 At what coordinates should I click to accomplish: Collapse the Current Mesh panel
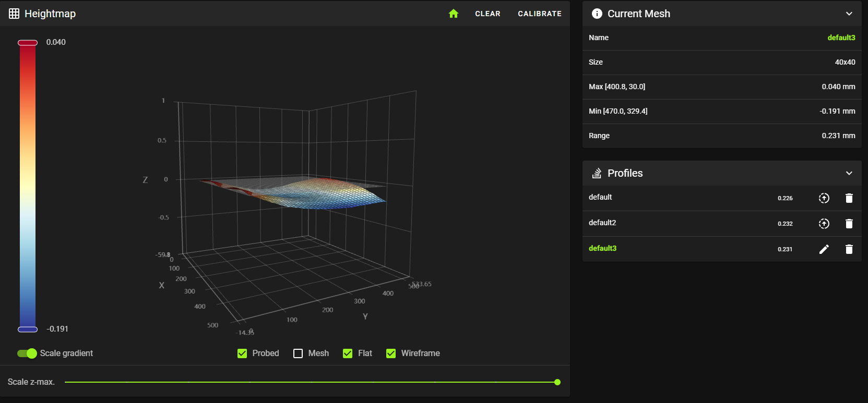pos(849,14)
